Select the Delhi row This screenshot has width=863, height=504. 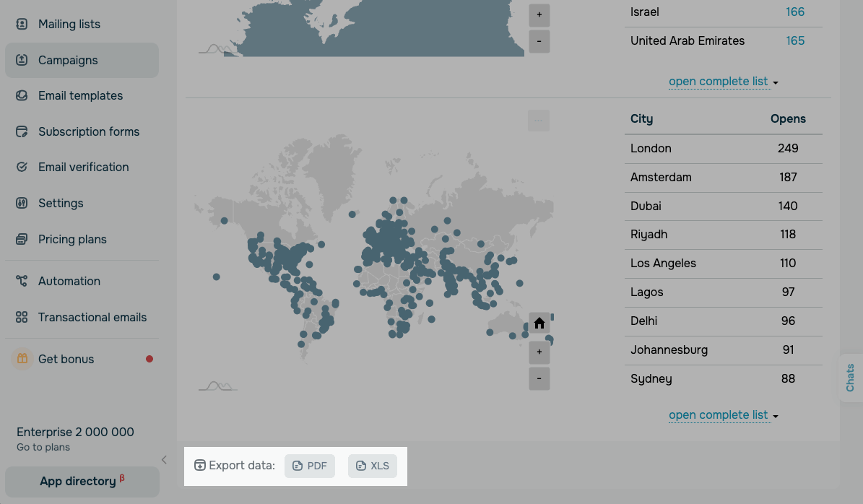(x=723, y=321)
